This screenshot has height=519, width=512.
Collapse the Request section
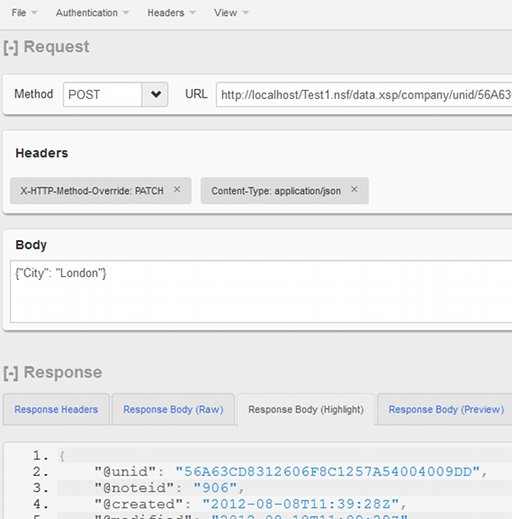click(x=11, y=47)
